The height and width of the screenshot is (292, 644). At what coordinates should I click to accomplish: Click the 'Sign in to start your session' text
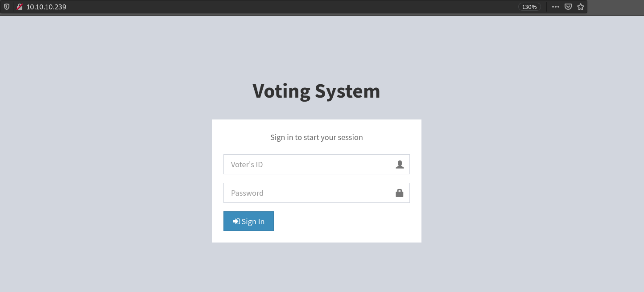click(316, 137)
